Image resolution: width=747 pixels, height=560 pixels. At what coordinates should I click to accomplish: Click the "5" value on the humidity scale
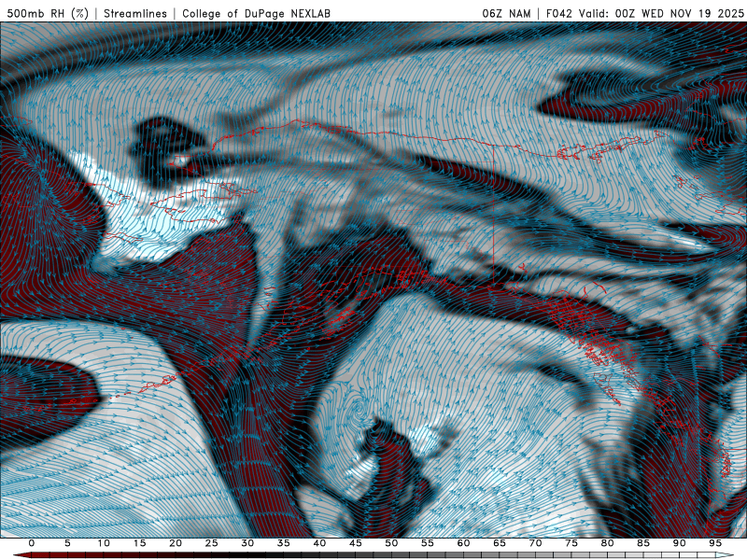67,543
